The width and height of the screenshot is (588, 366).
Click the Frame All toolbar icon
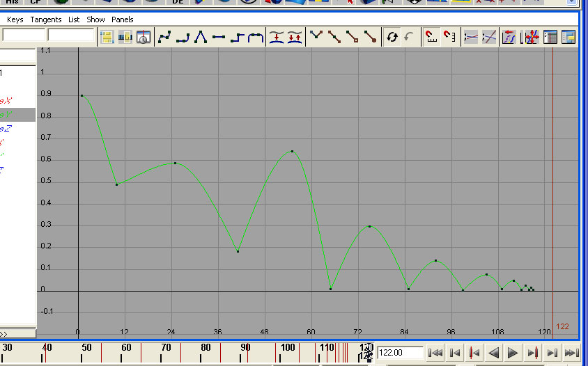point(107,37)
